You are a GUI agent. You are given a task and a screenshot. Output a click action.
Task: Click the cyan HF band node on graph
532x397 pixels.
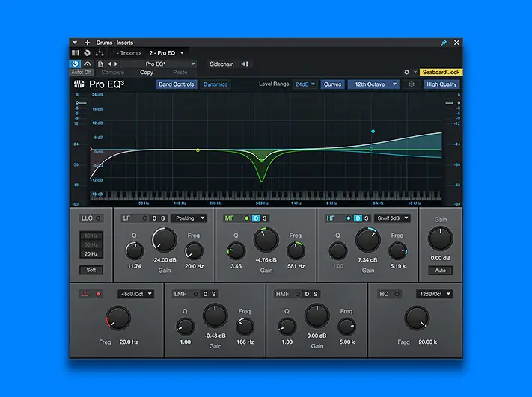[x=373, y=131]
